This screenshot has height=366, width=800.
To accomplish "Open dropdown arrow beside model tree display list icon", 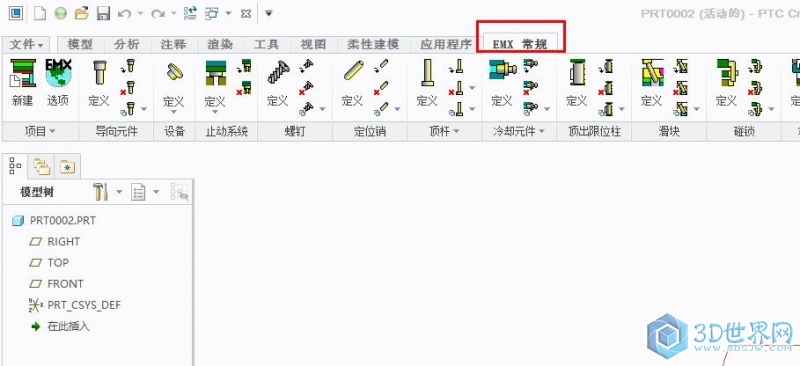I will coord(156,192).
